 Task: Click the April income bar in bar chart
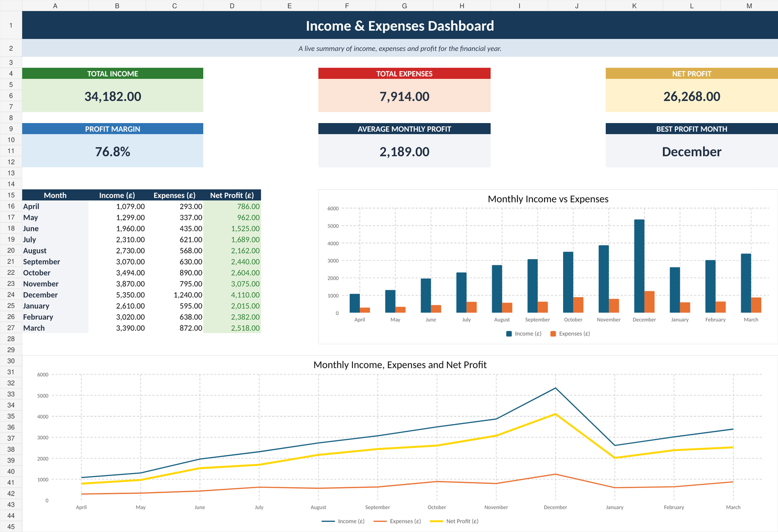354,303
